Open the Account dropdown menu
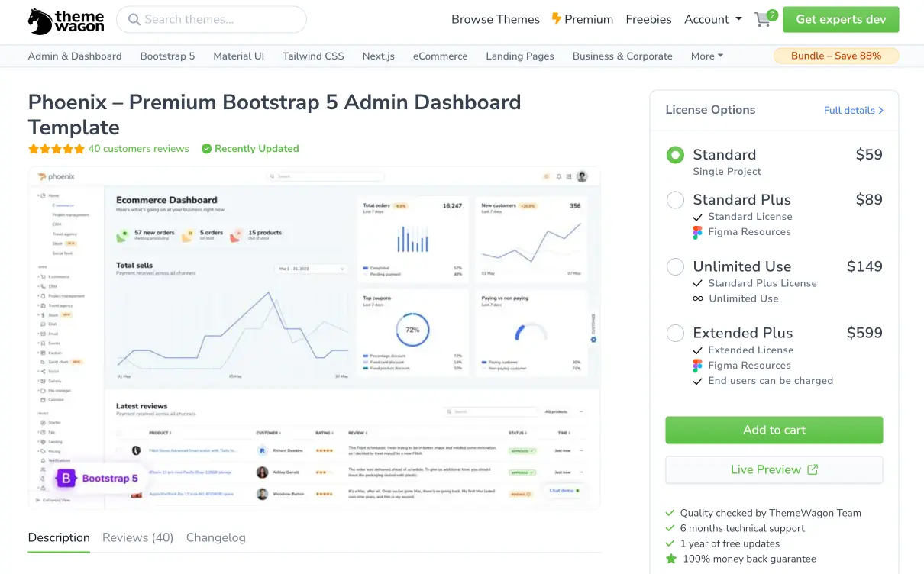Viewport: 924px width, 574px height. tap(713, 20)
